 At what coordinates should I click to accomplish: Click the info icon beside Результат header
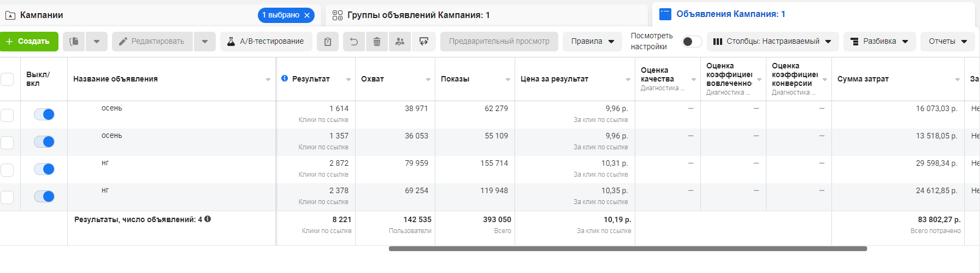(285, 78)
